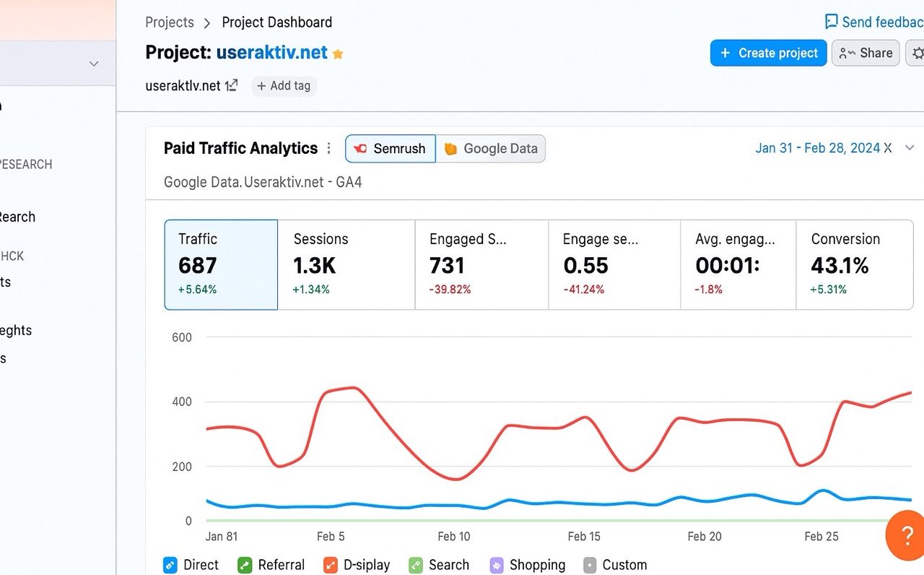Toggle the Search series checkbox in legend
Viewport: 924px width, 575px height.
[x=416, y=565]
